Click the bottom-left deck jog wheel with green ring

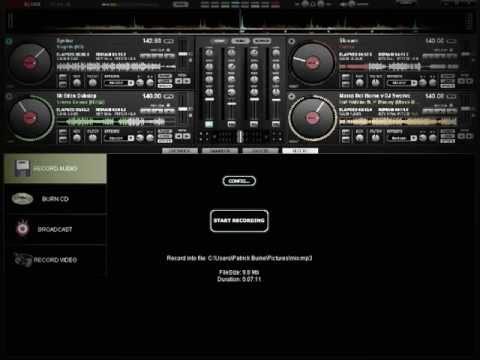click(30, 117)
